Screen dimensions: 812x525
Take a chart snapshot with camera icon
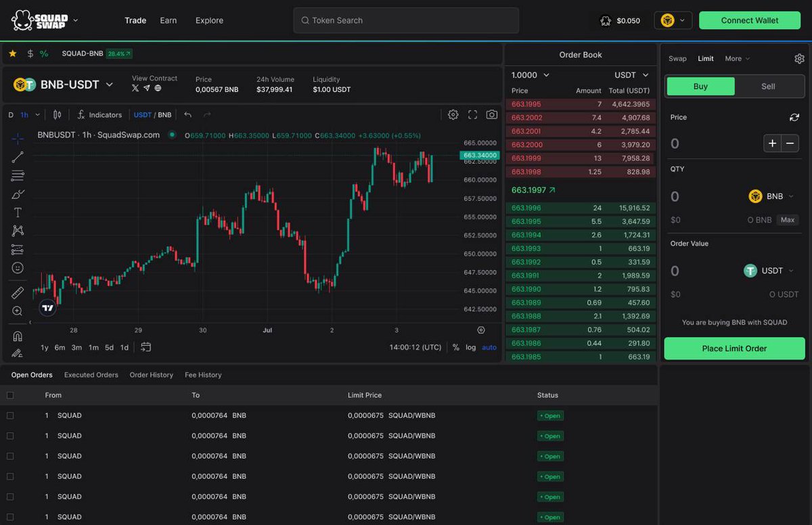492,115
